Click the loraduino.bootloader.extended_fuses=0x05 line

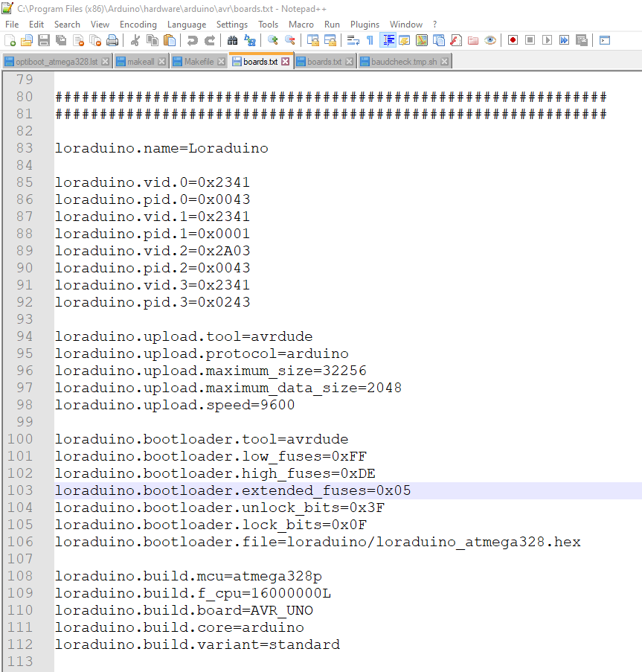pos(233,490)
